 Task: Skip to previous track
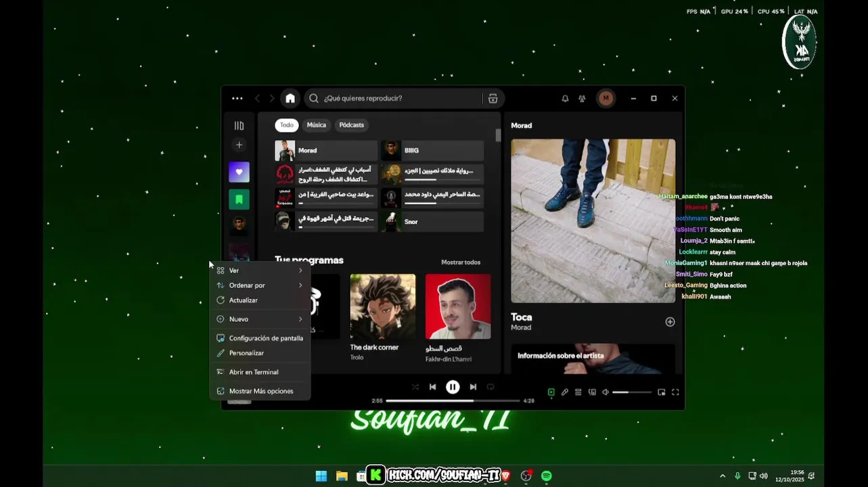click(433, 387)
